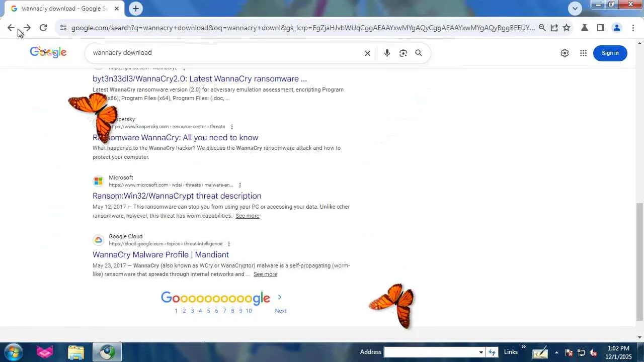Click the Microsoft favicon in results
This screenshot has height=362, width=644.
[x=98, y=181]
